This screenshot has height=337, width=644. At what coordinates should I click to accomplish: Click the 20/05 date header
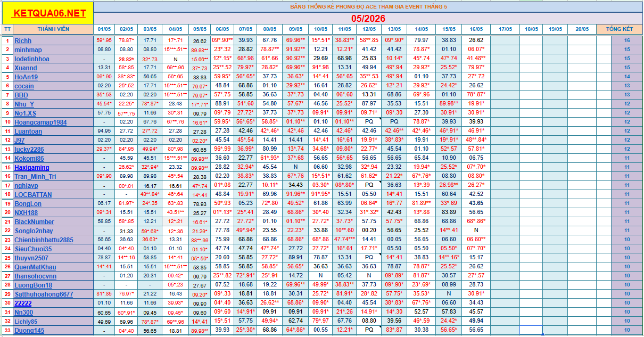coord(581,29)
